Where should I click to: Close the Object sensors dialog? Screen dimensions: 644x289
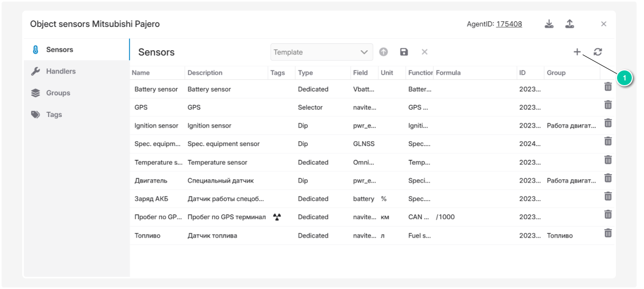(x=604, y=24)
